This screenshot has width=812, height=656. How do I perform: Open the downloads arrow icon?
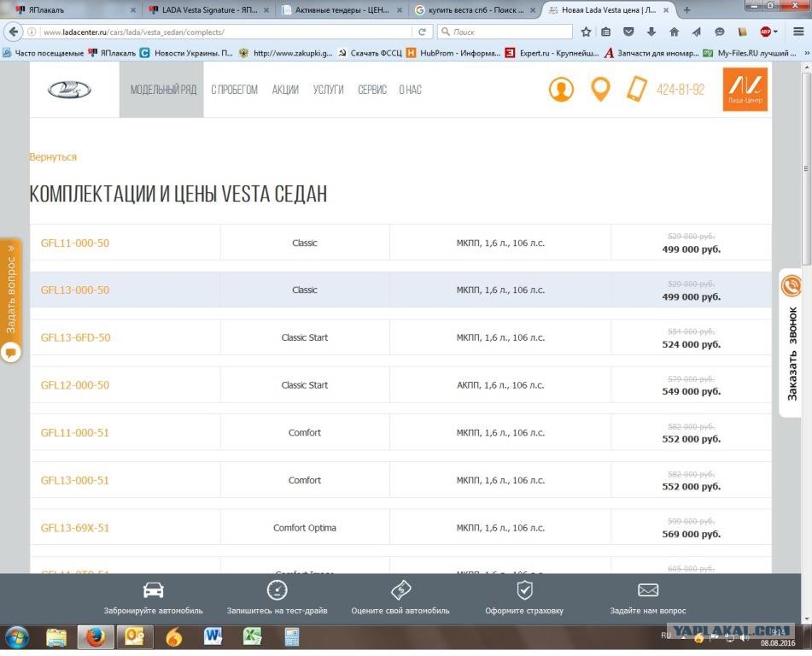point(651,32)
